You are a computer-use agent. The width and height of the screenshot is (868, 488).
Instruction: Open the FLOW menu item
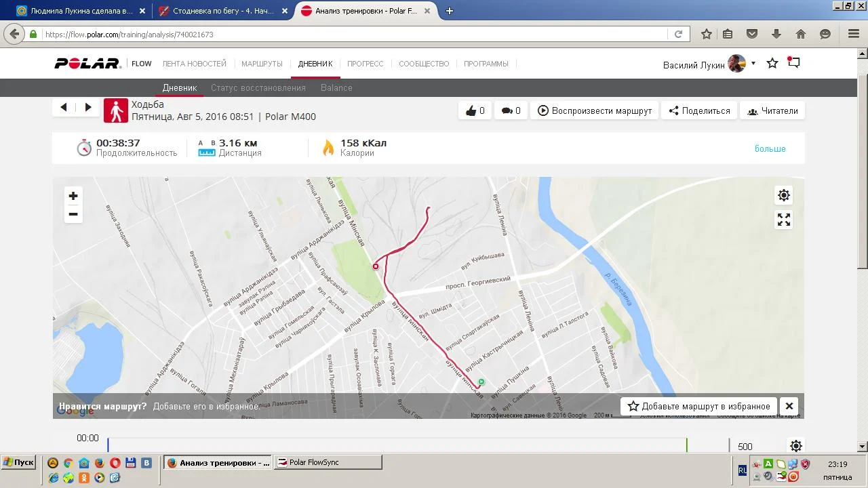[142, 64]
